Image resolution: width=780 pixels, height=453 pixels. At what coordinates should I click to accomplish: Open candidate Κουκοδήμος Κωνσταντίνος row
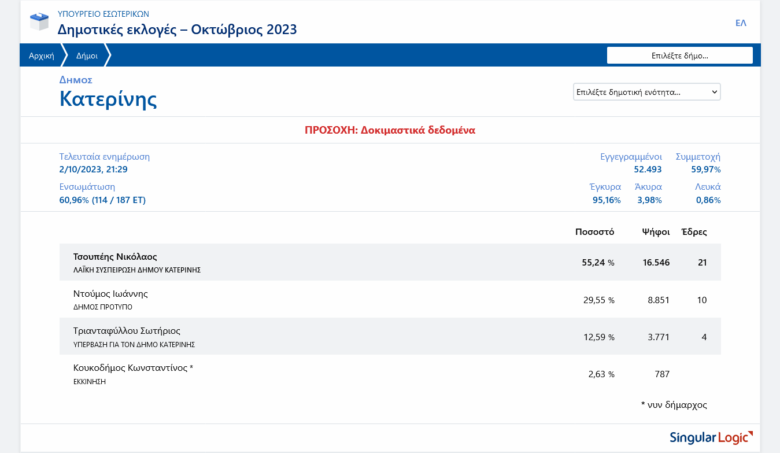coord(390,374)
